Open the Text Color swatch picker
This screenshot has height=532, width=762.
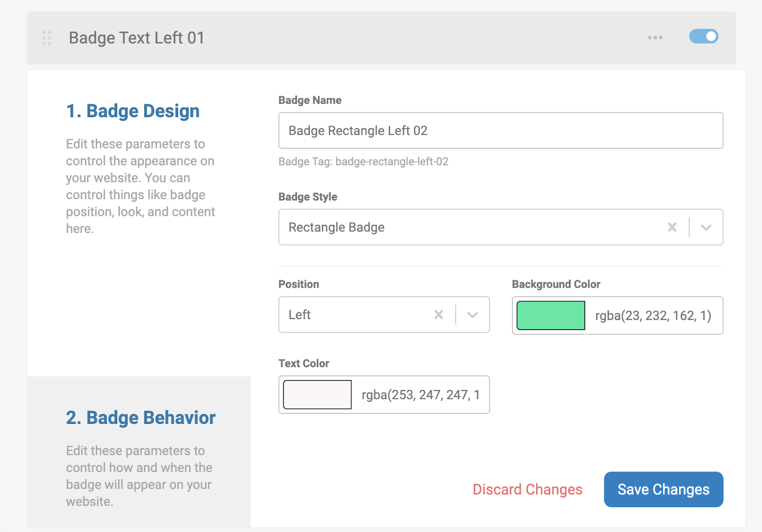317,394
